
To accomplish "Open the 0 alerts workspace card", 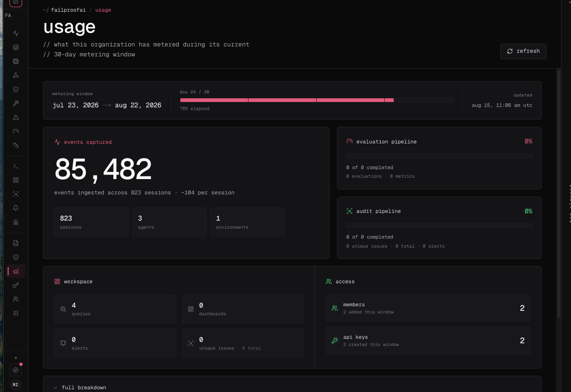I will 115,343.
